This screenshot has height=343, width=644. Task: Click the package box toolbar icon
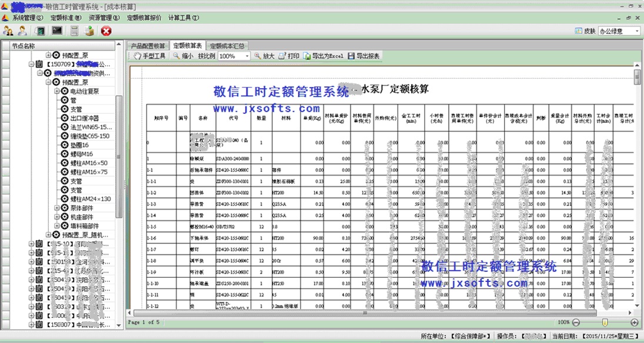[89, 31]
